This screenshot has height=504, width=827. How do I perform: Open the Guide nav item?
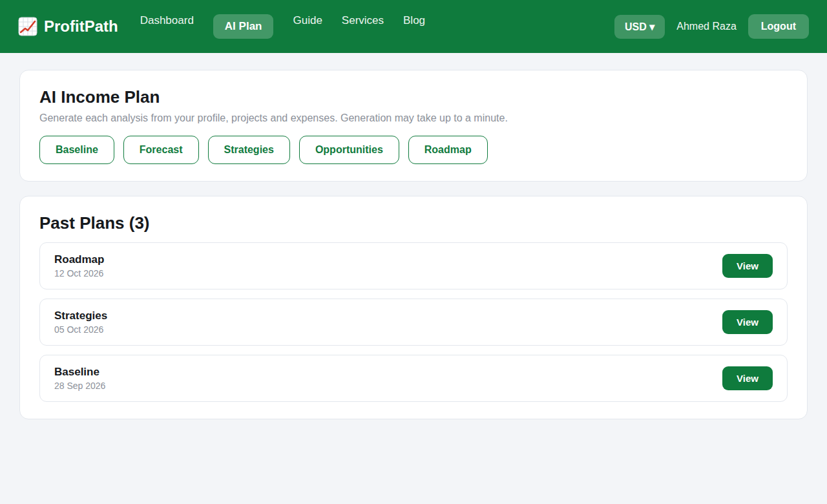click(308, 21)
